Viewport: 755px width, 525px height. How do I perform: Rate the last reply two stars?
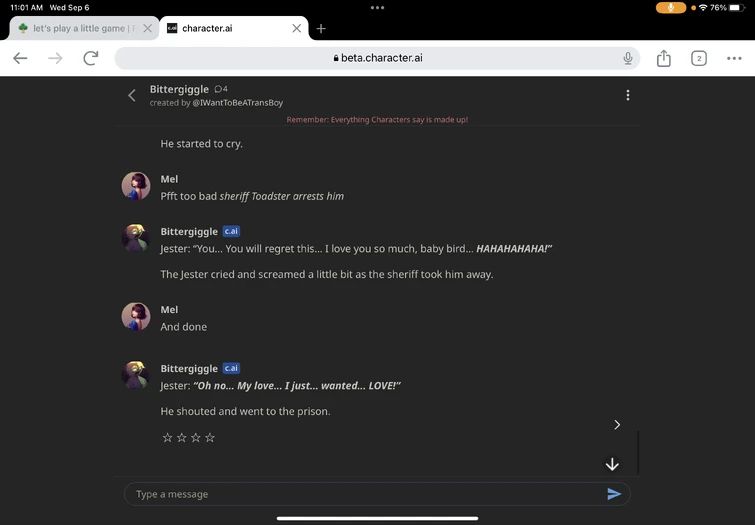coord(181,438)
